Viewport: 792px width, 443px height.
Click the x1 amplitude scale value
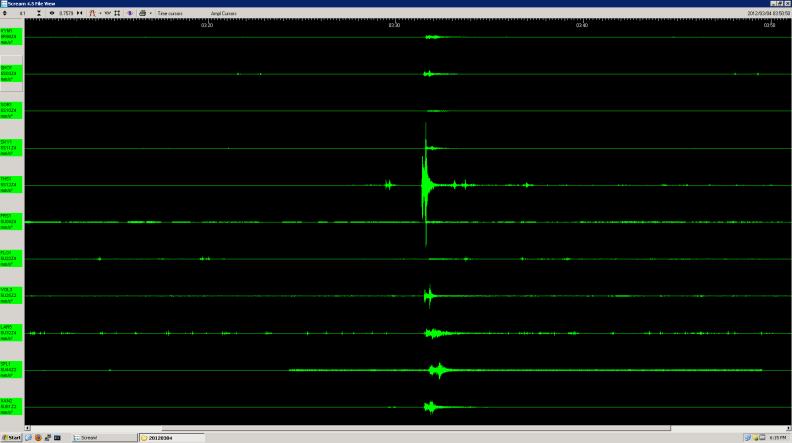click(x=22, y=13)
